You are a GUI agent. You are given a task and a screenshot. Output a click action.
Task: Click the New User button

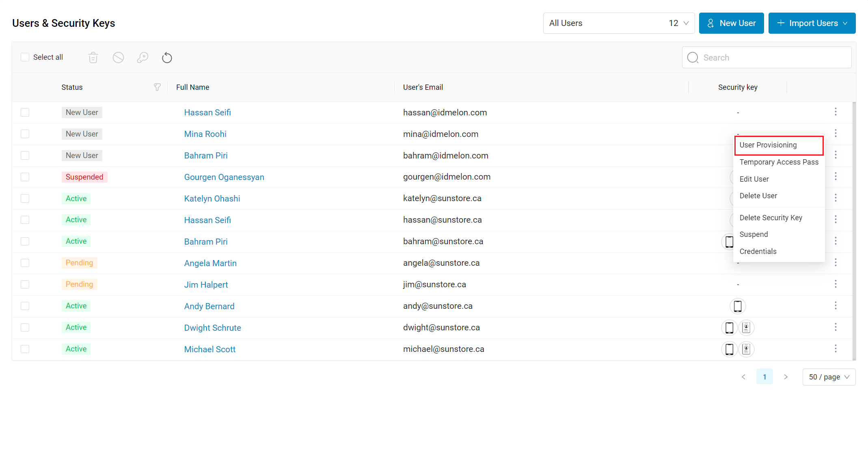pos(731,23)
